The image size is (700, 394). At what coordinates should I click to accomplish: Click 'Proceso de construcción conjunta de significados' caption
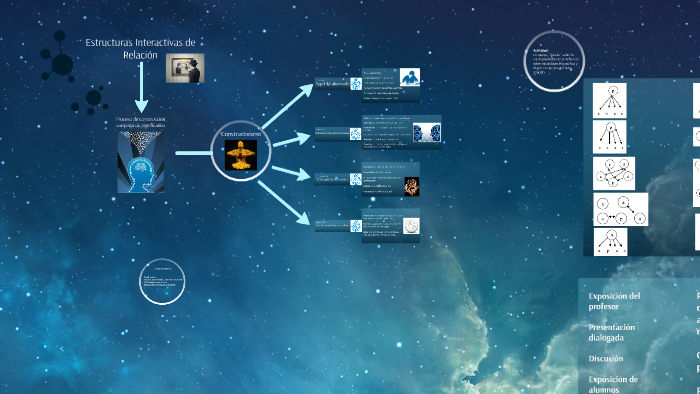click(x=141, y=122)
